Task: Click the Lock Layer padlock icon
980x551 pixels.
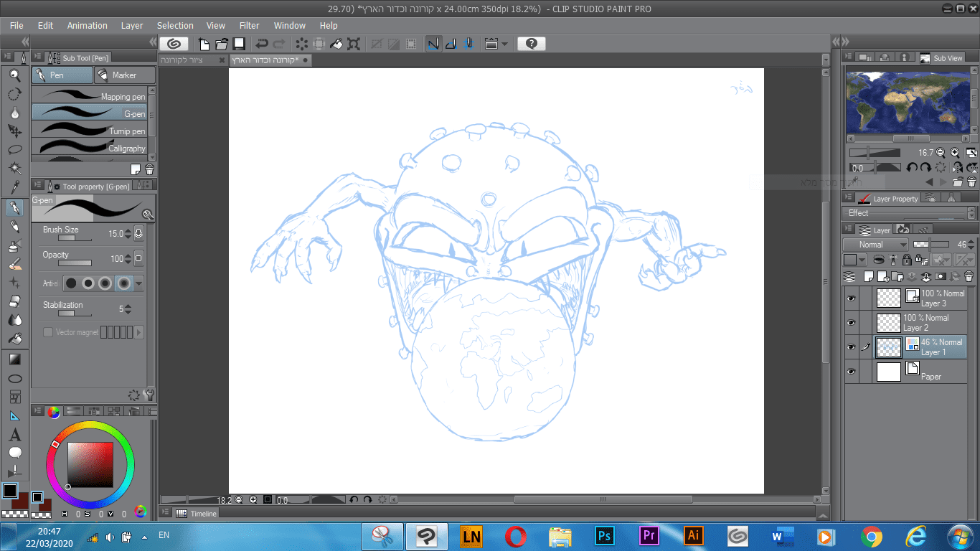Action: (x=907, y=260)
